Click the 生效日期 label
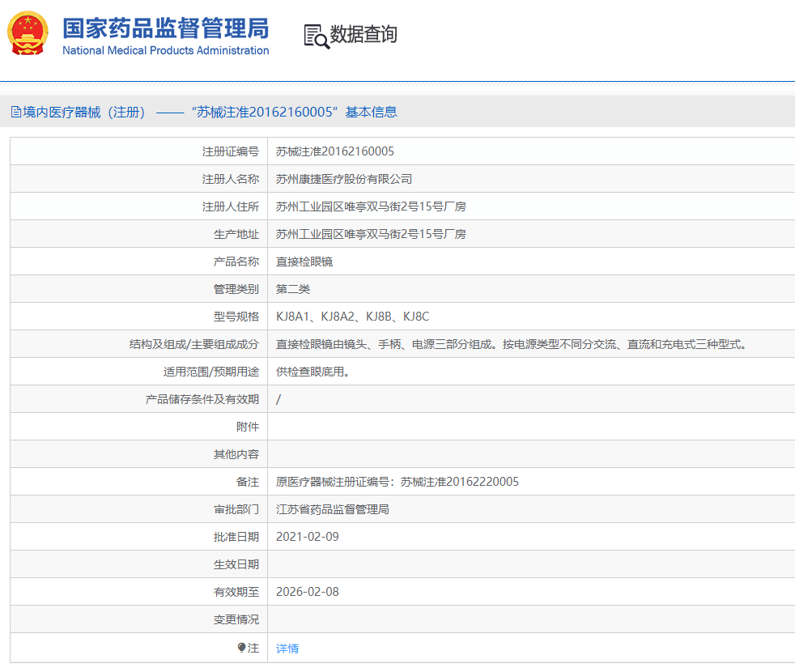 click(x=236, y=564)
